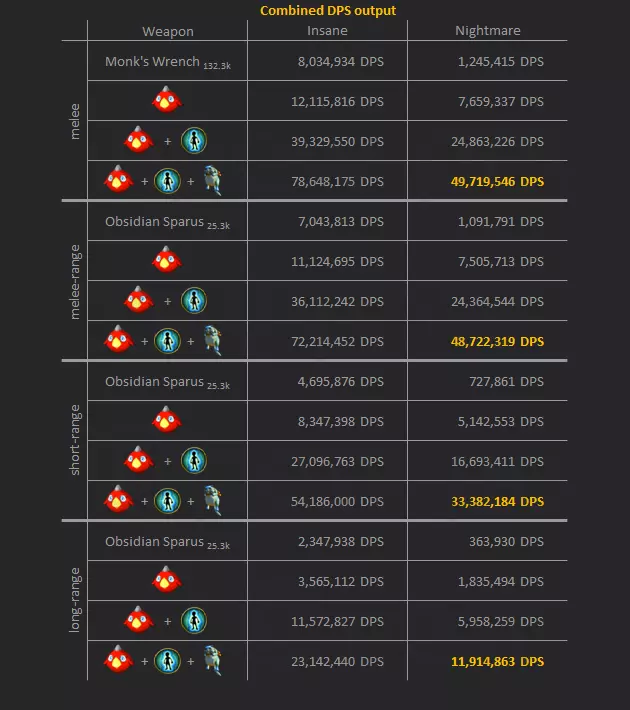Click the highlighted 49,719,546 DPS value
This screenshot has height=710, width=630.
(x=497, y=181)
